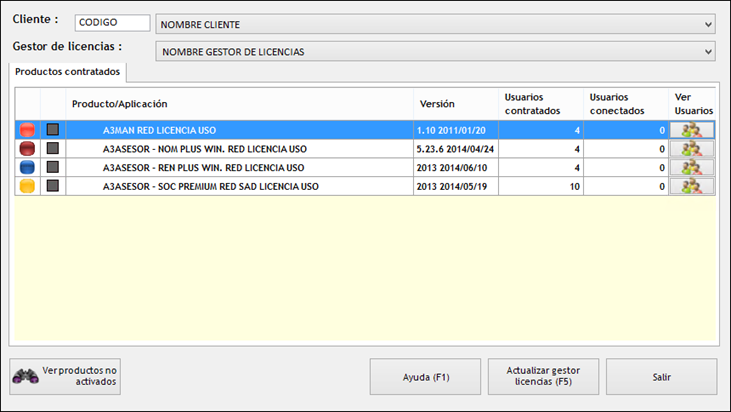Click the Versión column header
The height and width of the screenshot is (412, 731).
455,104
